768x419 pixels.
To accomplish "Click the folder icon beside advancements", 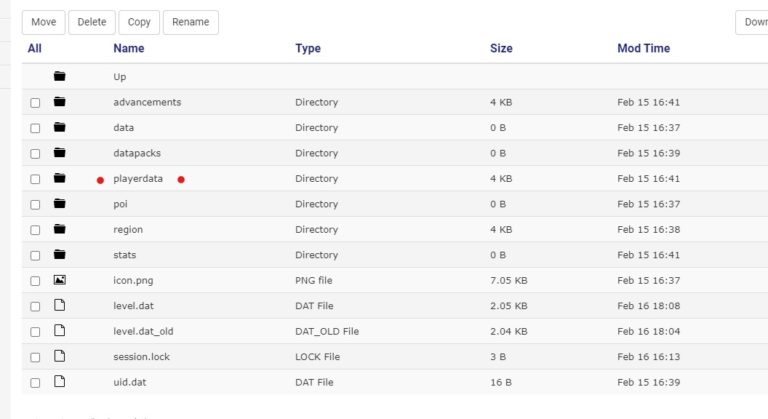I will 59,102.
